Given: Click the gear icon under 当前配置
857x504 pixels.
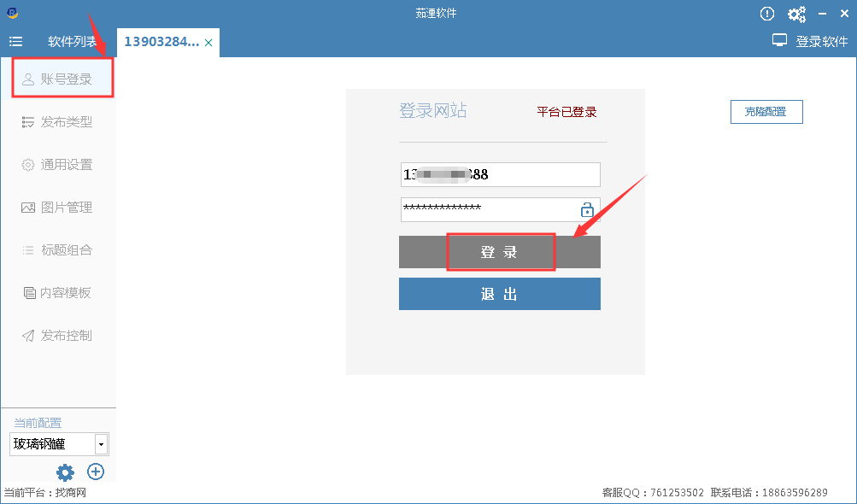Looking at the screenshot, I should tap(65, 472).
